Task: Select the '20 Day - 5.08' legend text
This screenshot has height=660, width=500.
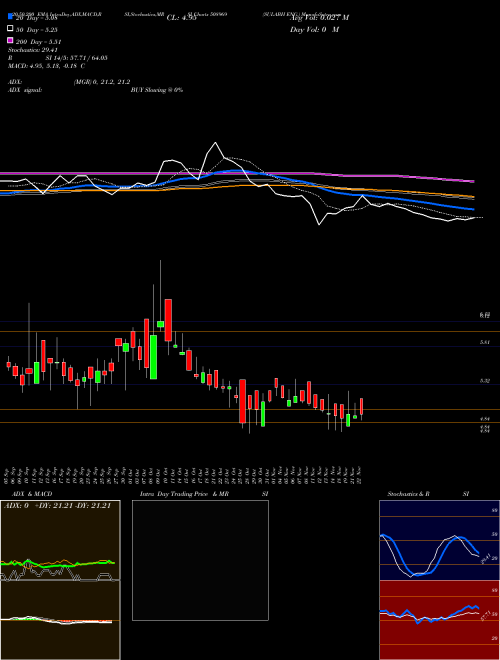Action: pos(36,18)
